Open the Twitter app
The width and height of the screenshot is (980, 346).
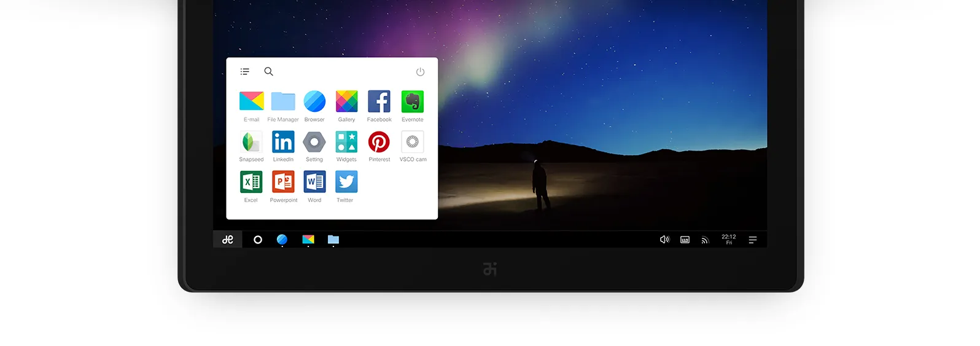click(x=346, y=182)
